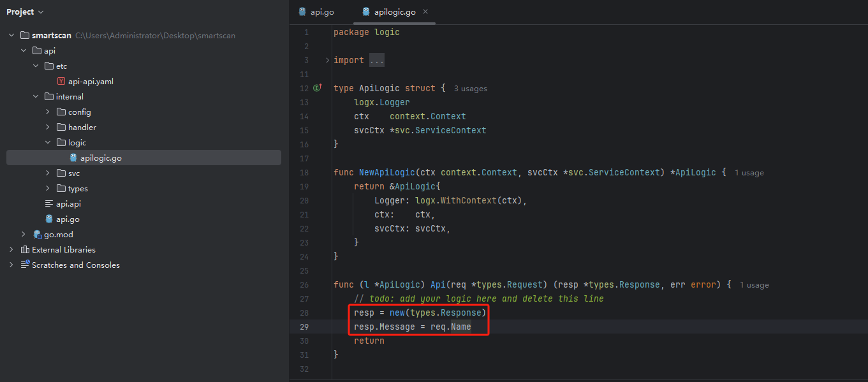
Task: Collapse the internal folder chevron
Action: click(x=36, y=97)
